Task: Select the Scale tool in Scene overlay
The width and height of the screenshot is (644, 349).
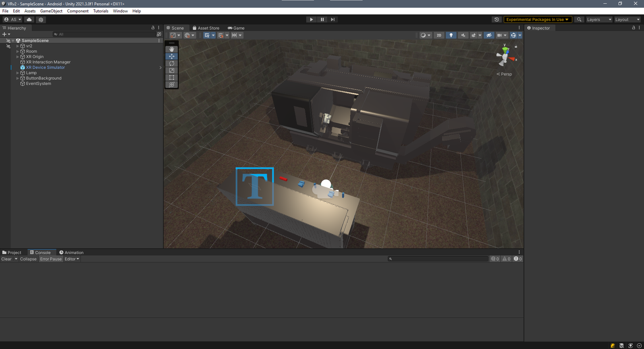Action: pos(171,71)
